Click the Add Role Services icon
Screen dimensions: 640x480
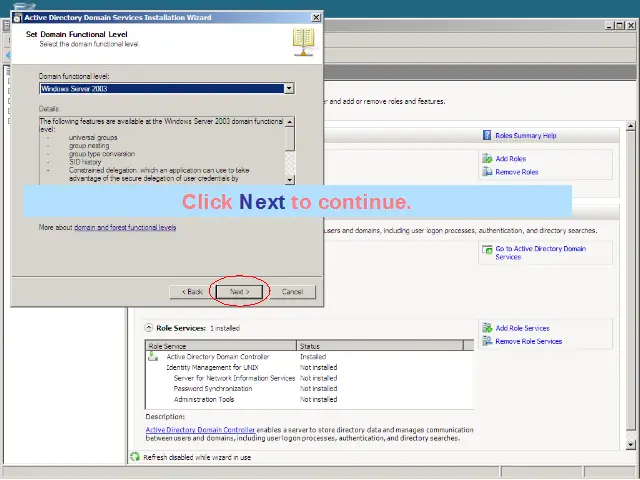click(487, 327)
